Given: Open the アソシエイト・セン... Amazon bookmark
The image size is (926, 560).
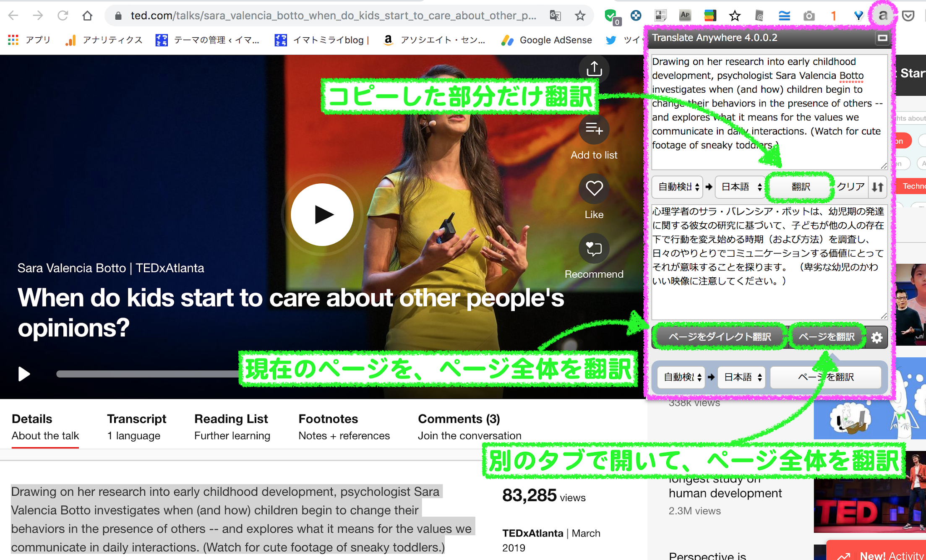Looking at the screenshot, I should click(x=434, y=40).
